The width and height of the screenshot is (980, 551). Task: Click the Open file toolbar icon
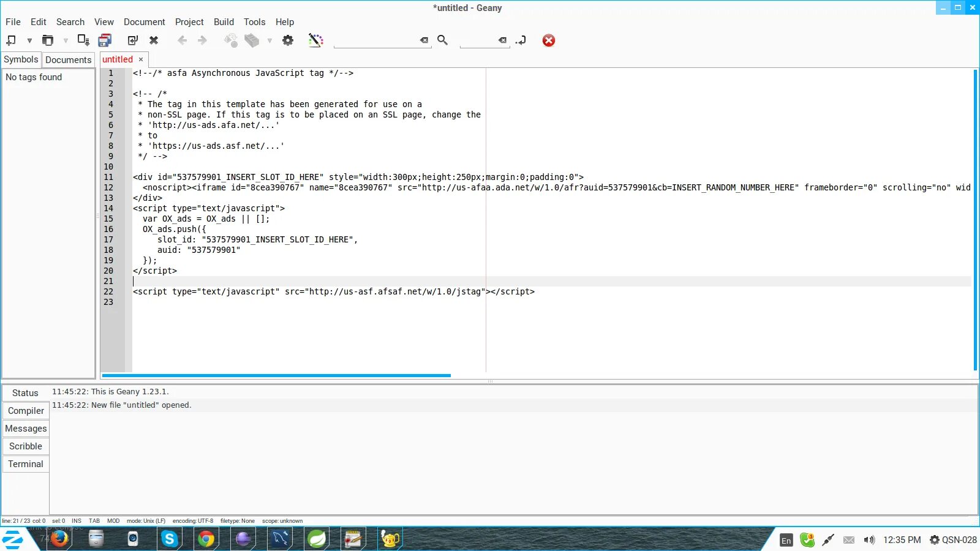coord(48,40)
